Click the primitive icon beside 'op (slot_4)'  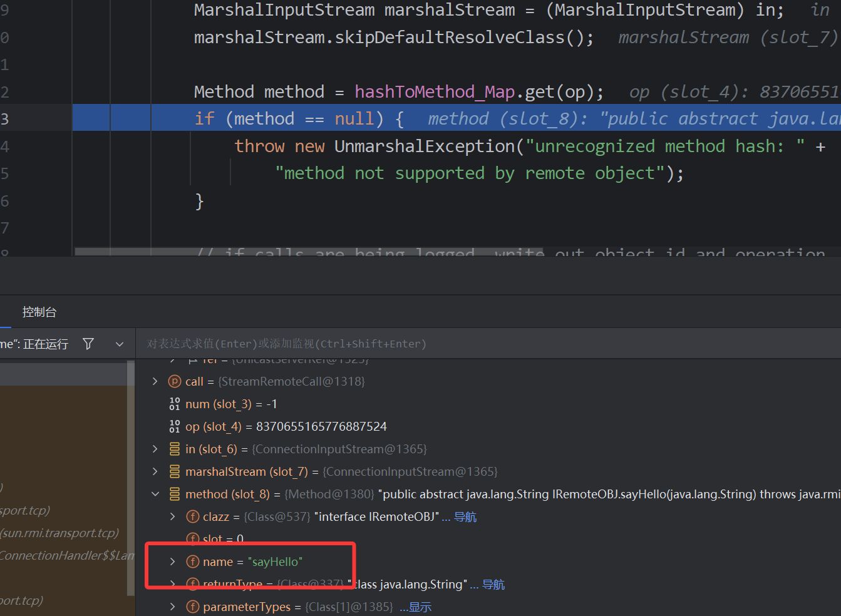[x=175, y=426]
